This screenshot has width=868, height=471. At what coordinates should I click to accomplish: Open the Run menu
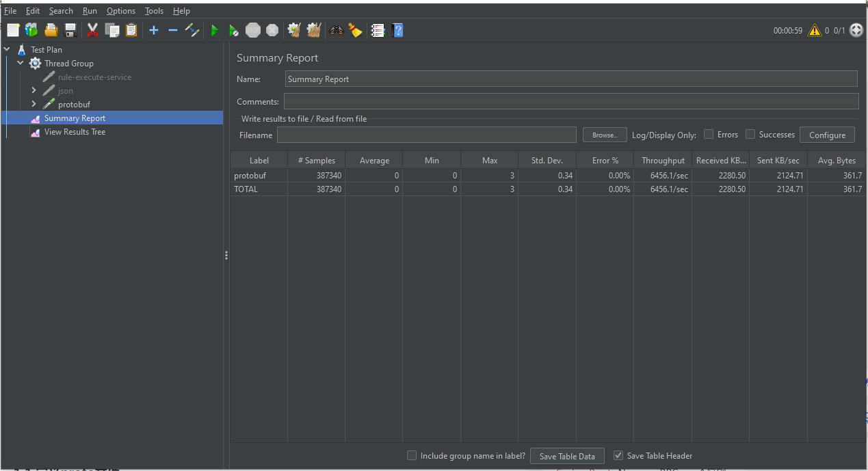tap(90, 10)
